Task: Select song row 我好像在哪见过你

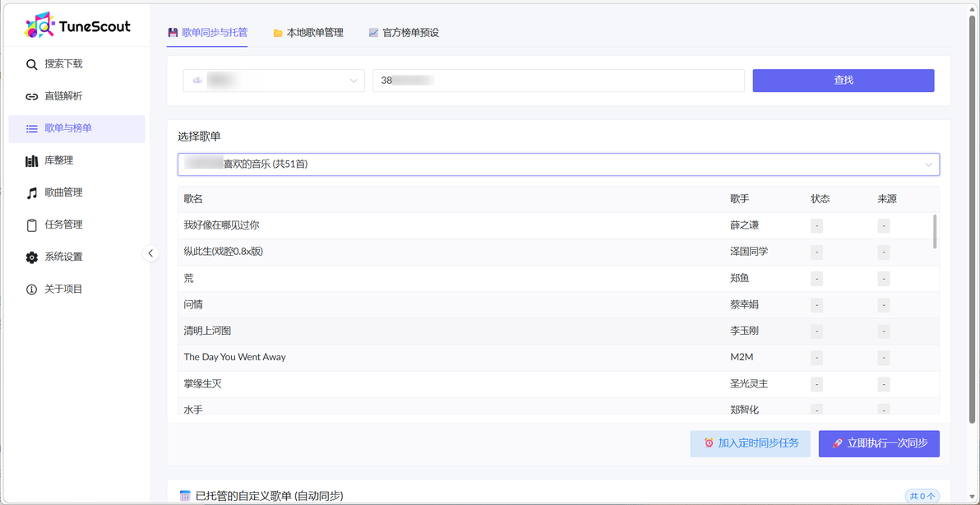Action: (x=558, y=225)
